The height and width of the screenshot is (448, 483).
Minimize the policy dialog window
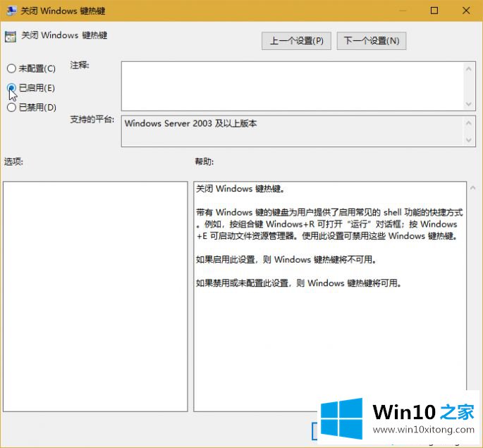coord(403,11)
